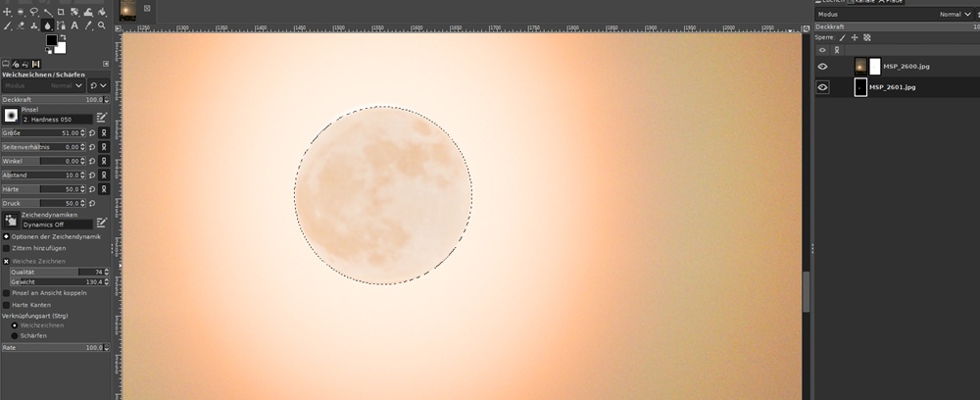Hide the MSP_2600.jpg layer
The image size is (980, 400).
(x=822, y=67)
